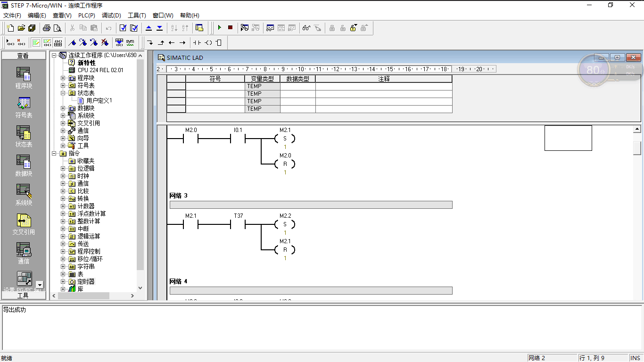Insert a new network
This screenshot has width=644, height=362.
(10, 42)
